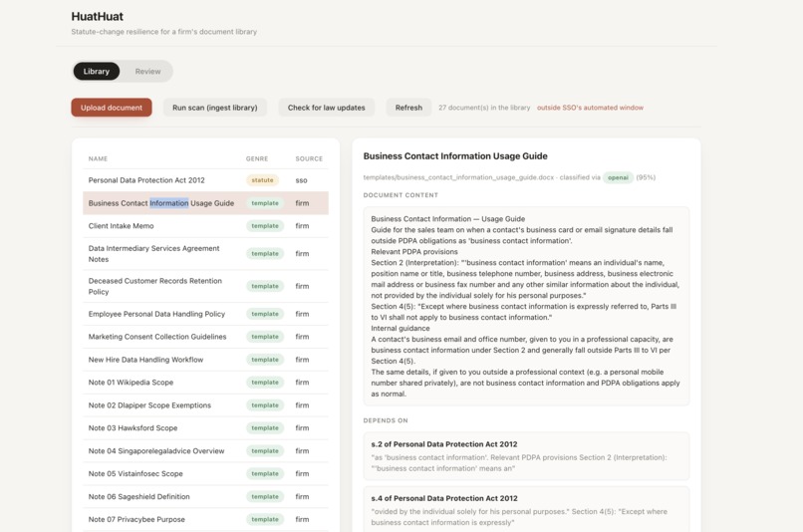Click the detail heading Business Contact Information Usage Guide
This screenshot has height=532, width=803.
click(x=455, y=156)
